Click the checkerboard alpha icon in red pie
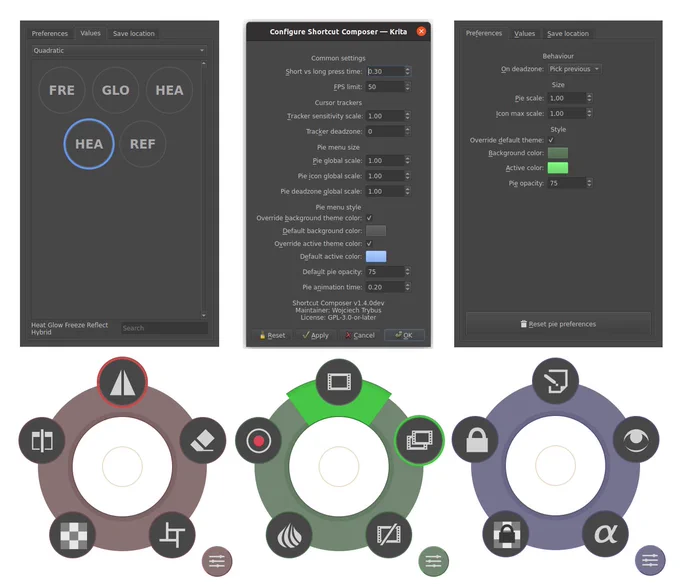This screenshot has width=680, height=585. coord(73,535)
